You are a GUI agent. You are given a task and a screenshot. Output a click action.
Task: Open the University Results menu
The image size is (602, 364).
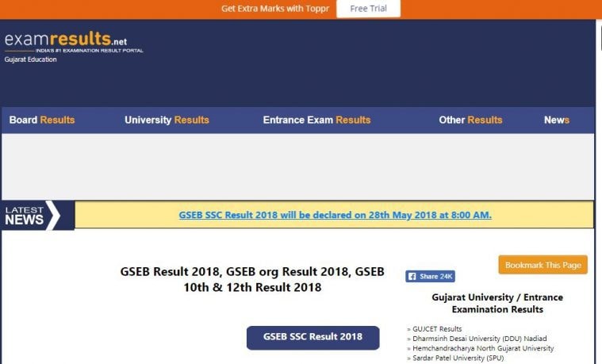coord(167,120)
